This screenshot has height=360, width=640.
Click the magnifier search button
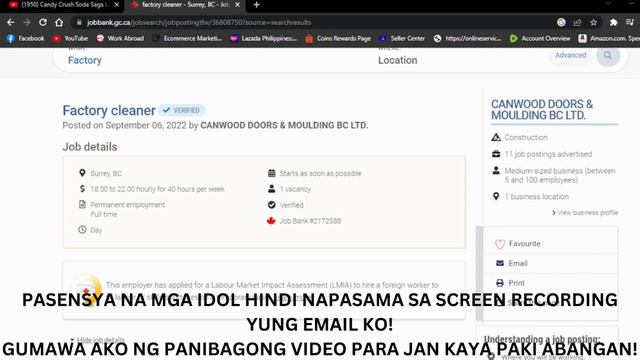click(x=608, y=56)
